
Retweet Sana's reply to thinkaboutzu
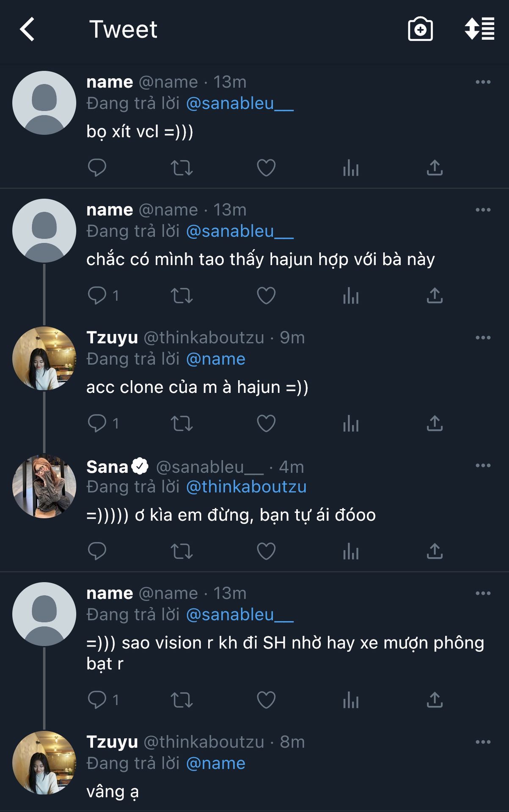click(182, 551)
